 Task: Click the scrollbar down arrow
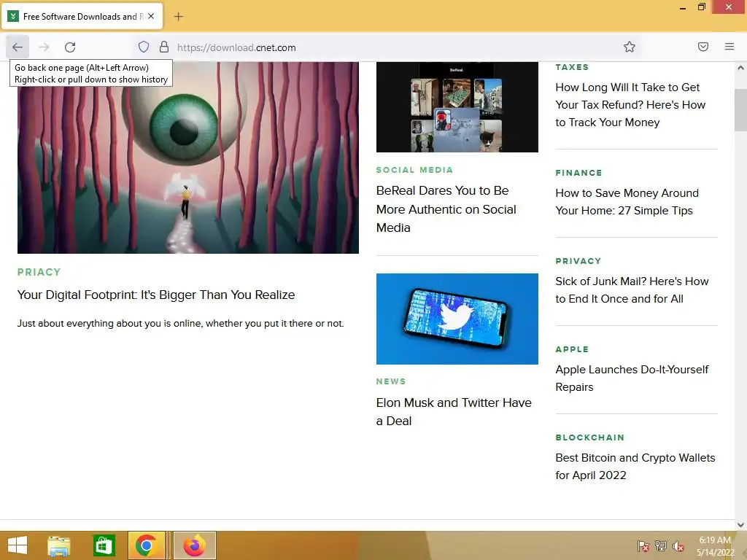click(x=740, y=525)
